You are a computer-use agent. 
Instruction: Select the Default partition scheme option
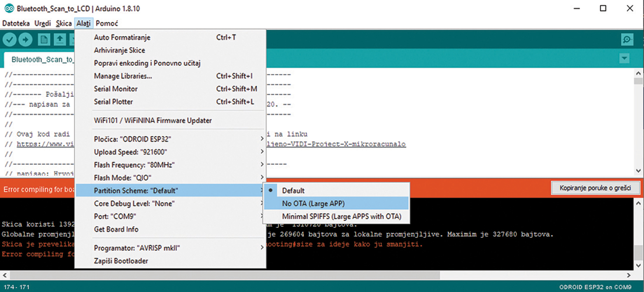[x=293, y=191]
